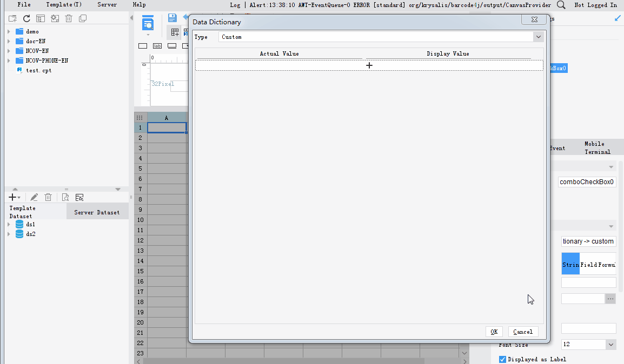Open the Type dropdown showing Custom
The image size is (624, 364).
pos(539,36)
